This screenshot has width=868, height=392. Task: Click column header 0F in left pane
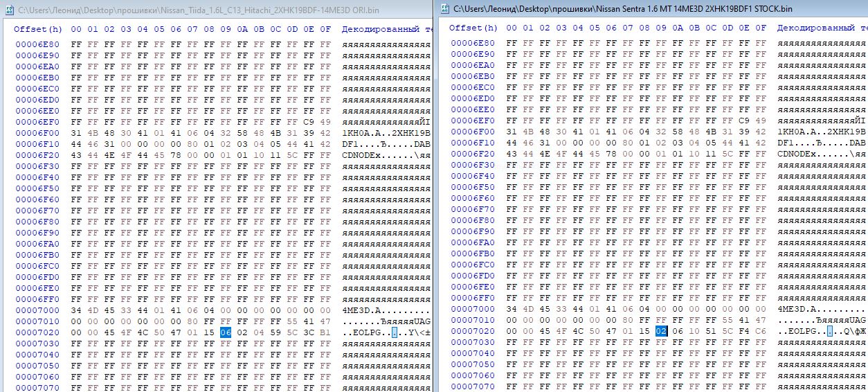[x=325, y=29]
